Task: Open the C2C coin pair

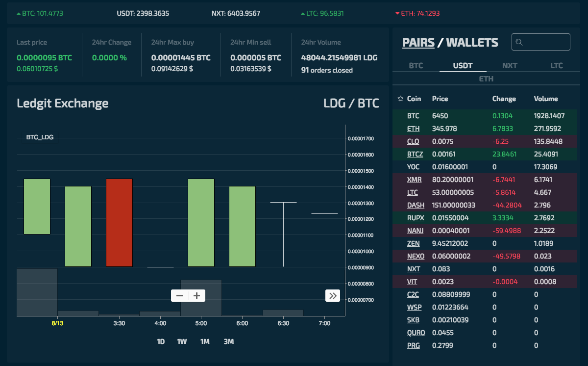Action: point(413,294)
